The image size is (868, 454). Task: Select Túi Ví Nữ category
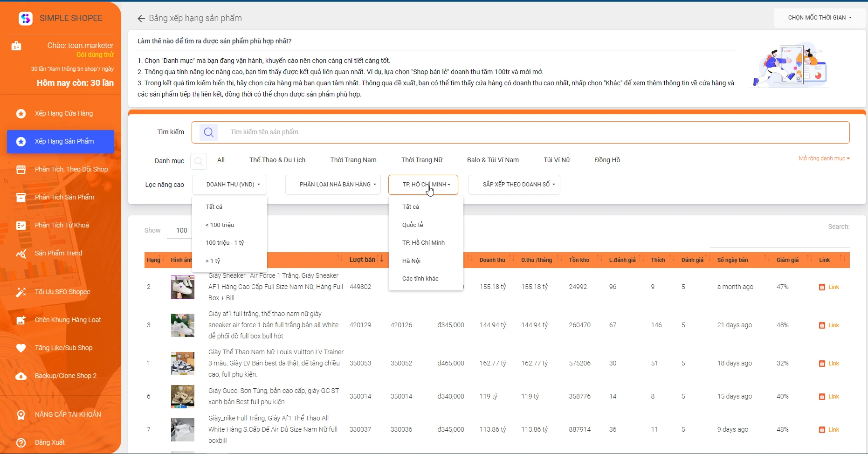point(557,160)
